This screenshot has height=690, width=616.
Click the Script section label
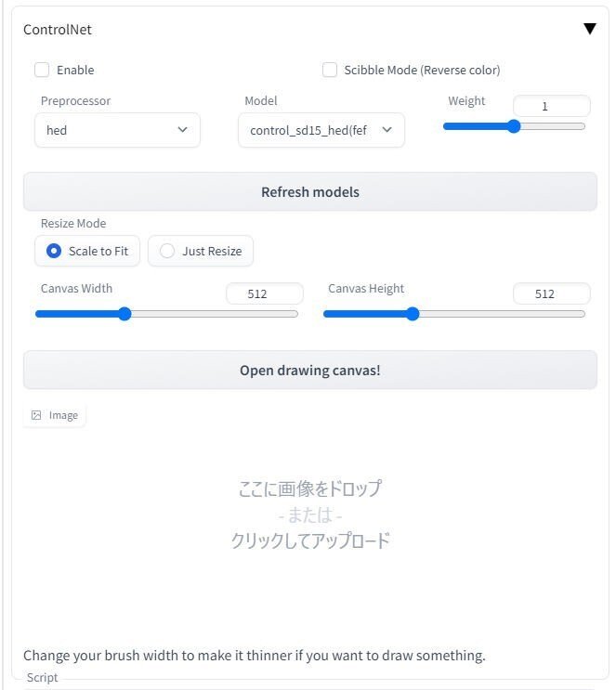tap(42, 677)
